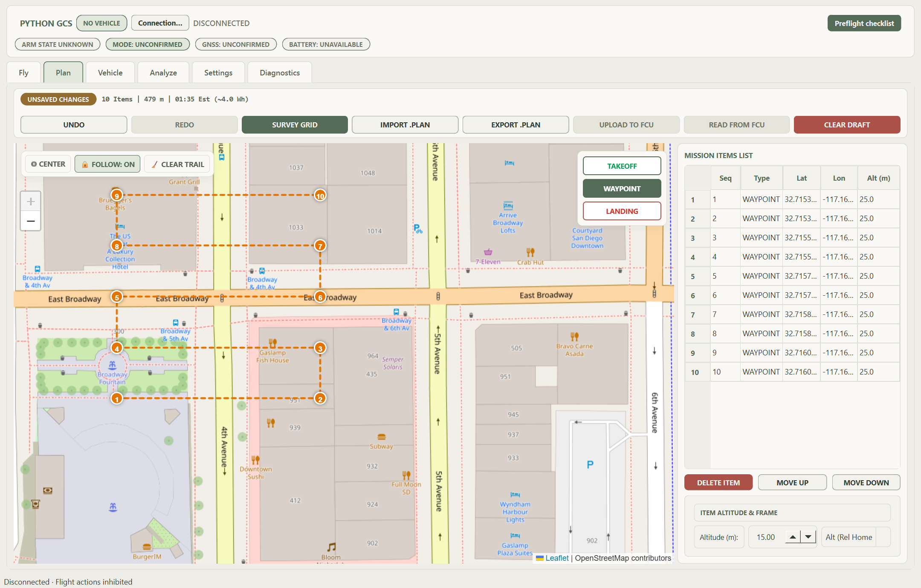921x588 pixels.
Task: Toggle Follow mode off
Action: pyautogui.click(x=107, y=164)
